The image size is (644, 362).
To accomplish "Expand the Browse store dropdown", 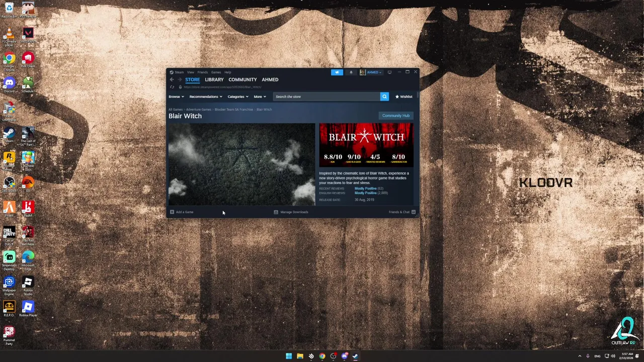I will [x=176, y=97].
